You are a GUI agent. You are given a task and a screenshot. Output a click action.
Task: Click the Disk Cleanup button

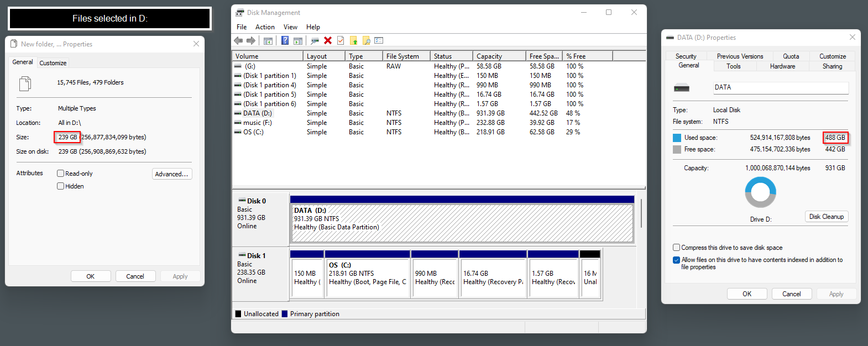point(826,217)
